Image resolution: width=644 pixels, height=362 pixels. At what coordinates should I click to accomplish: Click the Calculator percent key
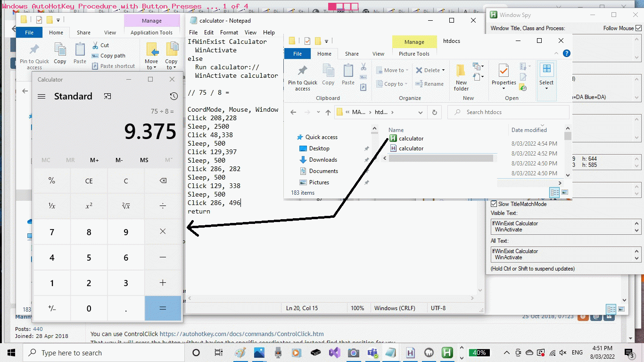pos(52,181)
